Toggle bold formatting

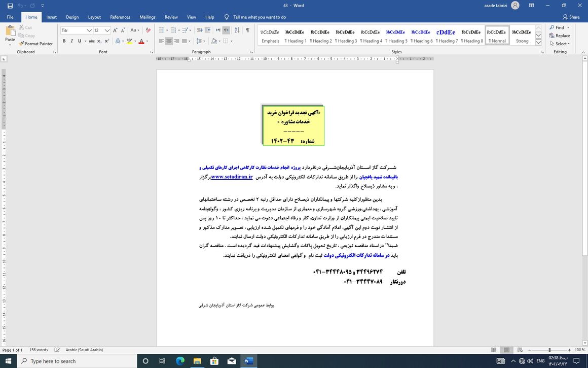64,41
